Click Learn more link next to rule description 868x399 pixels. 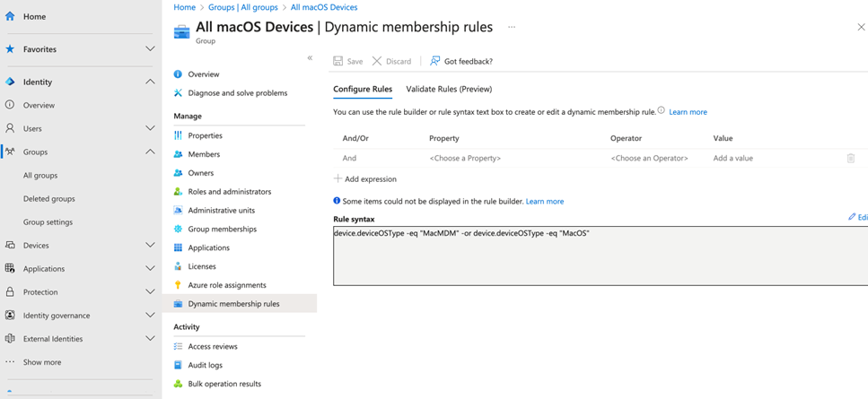click(688, 112)
